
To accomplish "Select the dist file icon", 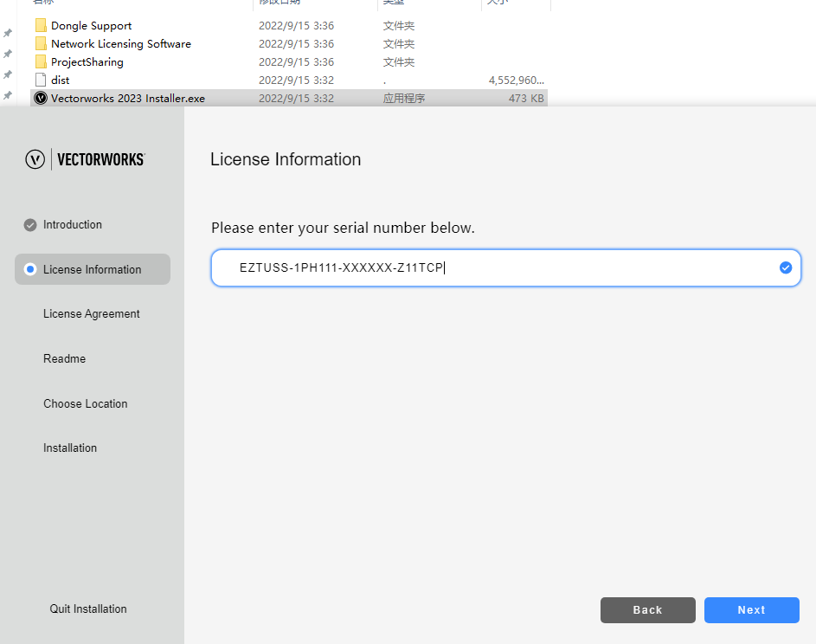I will (x=41, y=80).
